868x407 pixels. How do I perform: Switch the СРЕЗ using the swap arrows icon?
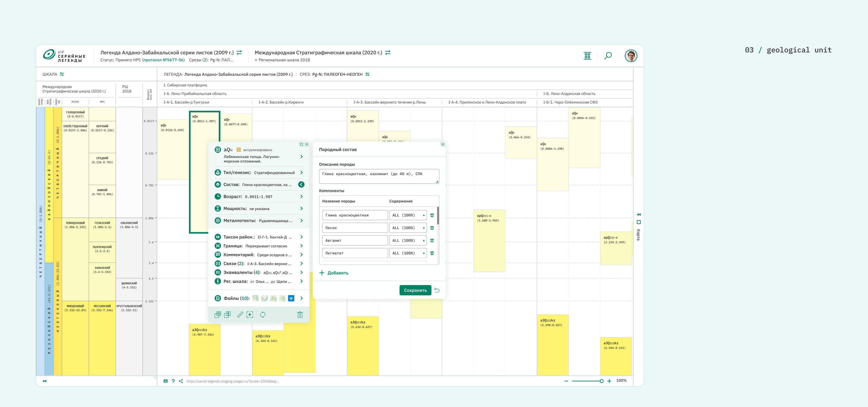click(x=368, y=75)
